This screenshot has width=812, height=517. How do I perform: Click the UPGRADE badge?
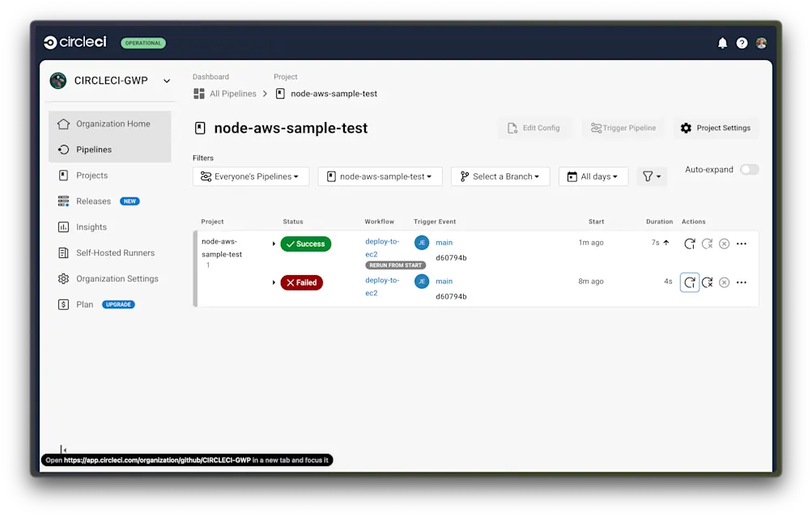tap(118, 305)
